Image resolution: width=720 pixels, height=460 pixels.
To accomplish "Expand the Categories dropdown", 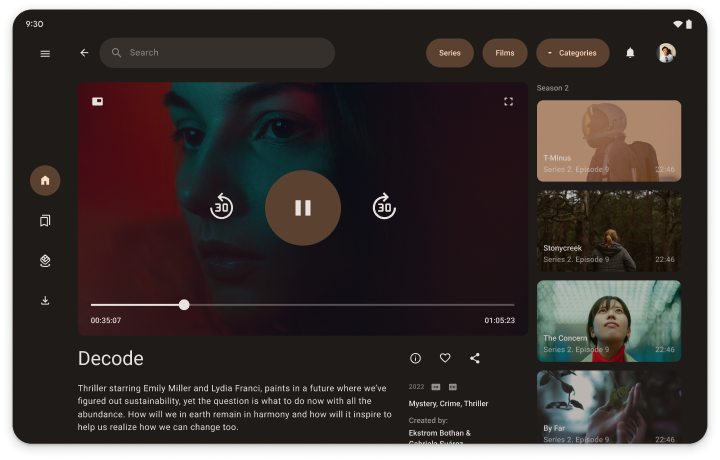I will click(x=572, y=53).
